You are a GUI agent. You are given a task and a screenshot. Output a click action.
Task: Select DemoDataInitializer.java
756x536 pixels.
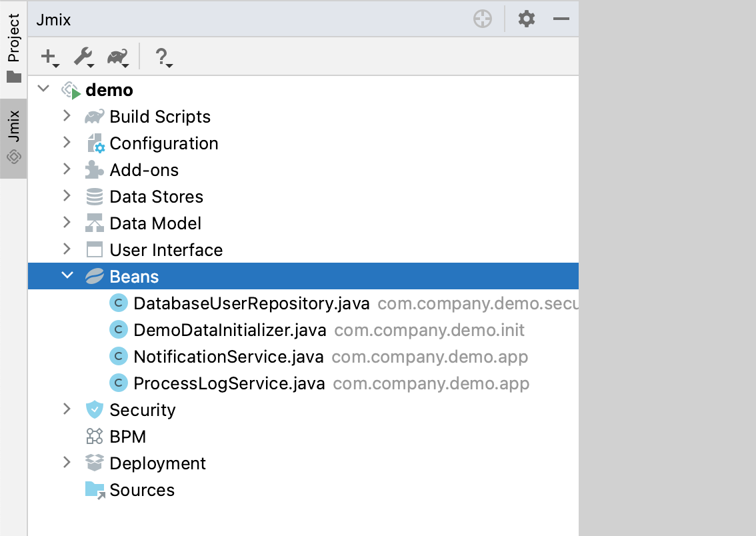coord(230,330)
